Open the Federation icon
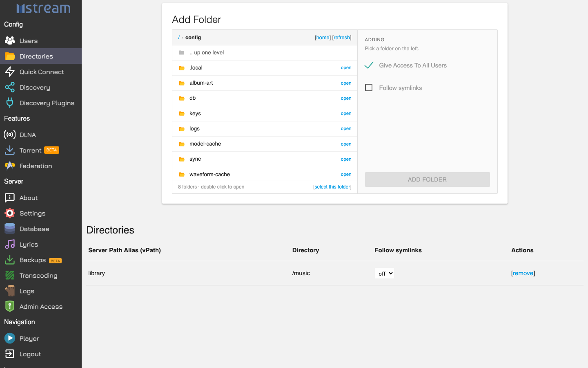 coord(10,166)
